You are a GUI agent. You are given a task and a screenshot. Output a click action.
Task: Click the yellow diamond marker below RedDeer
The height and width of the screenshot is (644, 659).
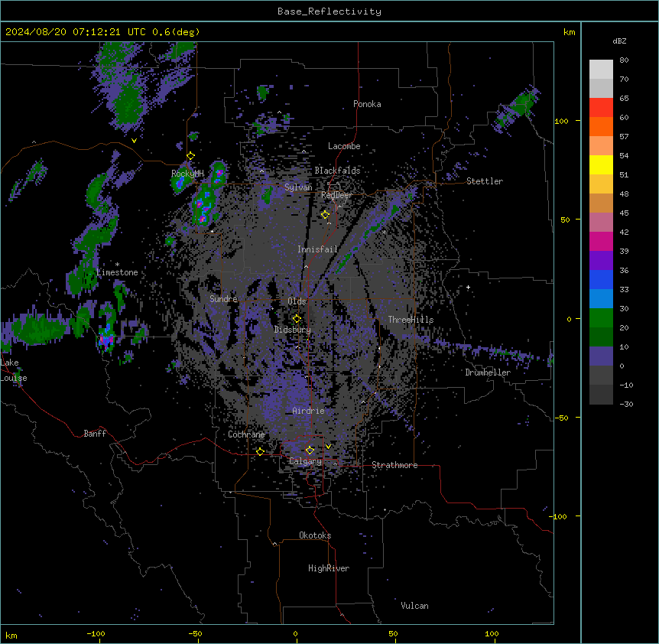tap(326, 215)
